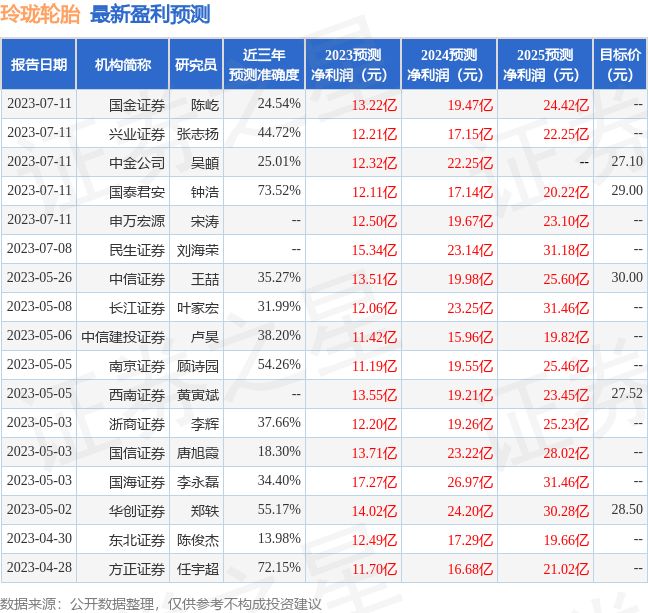
Task: Select the 研究员 column header
Action: pyautogui.click(x=196, y=64)
